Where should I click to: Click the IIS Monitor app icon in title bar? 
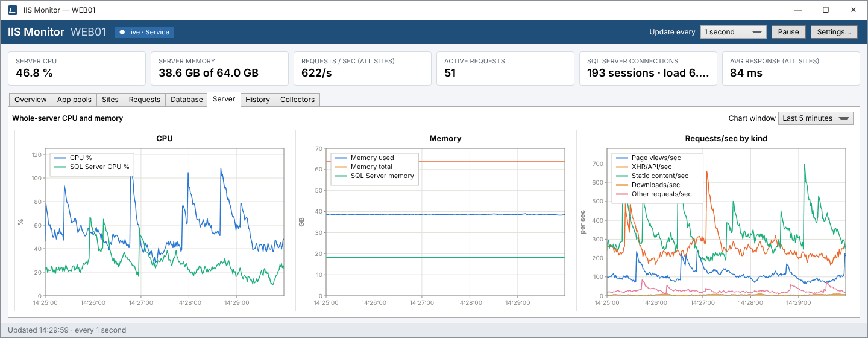(x=12, y=10)
